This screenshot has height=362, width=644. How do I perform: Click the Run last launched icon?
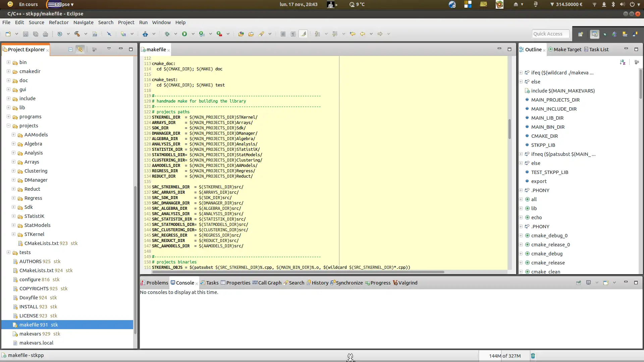[x=184, y=34]
